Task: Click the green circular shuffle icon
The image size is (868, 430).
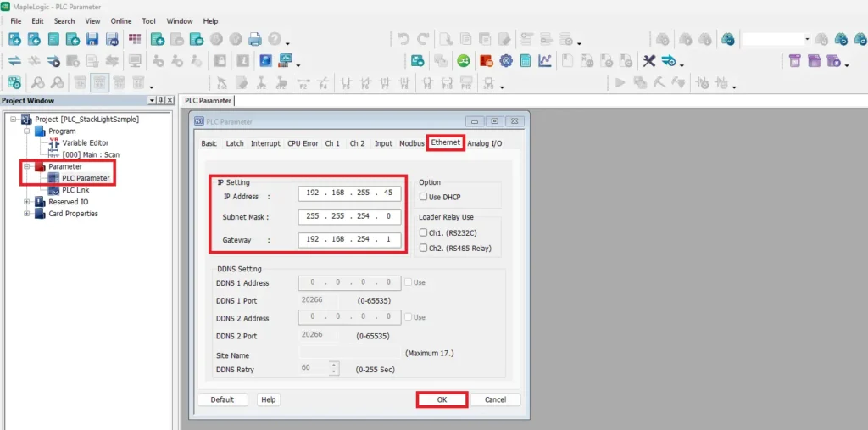Action: coord(463,60)
